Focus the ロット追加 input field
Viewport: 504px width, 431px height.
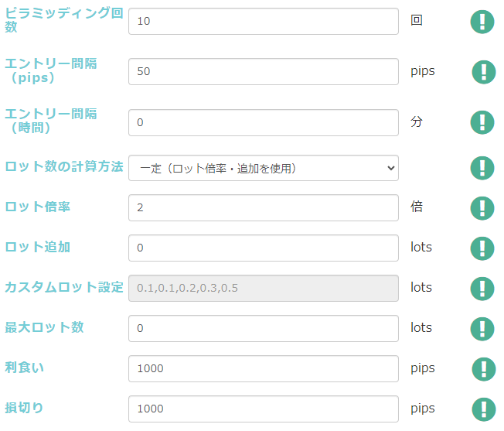[264, 248]
